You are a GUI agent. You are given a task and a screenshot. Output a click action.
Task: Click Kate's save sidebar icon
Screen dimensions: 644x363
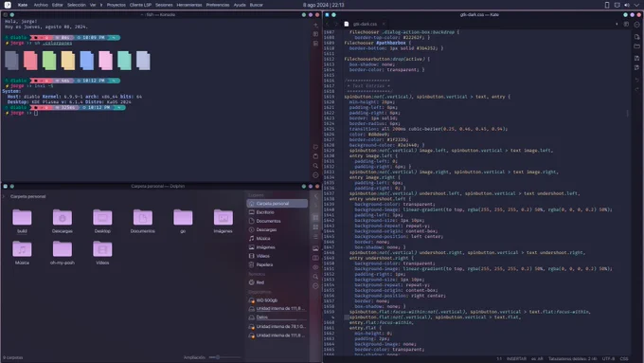point(637,58)
